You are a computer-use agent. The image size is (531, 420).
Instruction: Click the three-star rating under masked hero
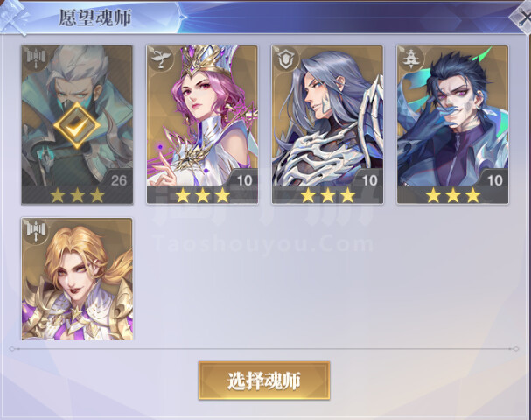tap(77, 195)
